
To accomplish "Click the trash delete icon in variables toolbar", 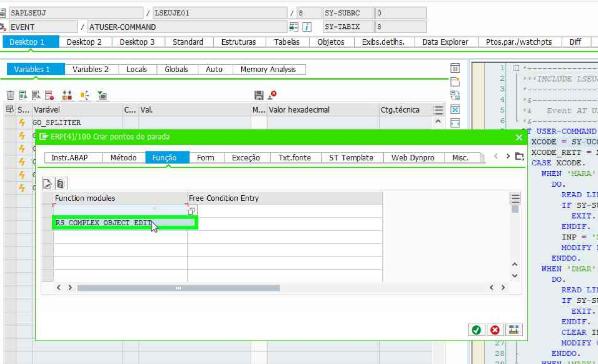I will (x=10, y=95).
